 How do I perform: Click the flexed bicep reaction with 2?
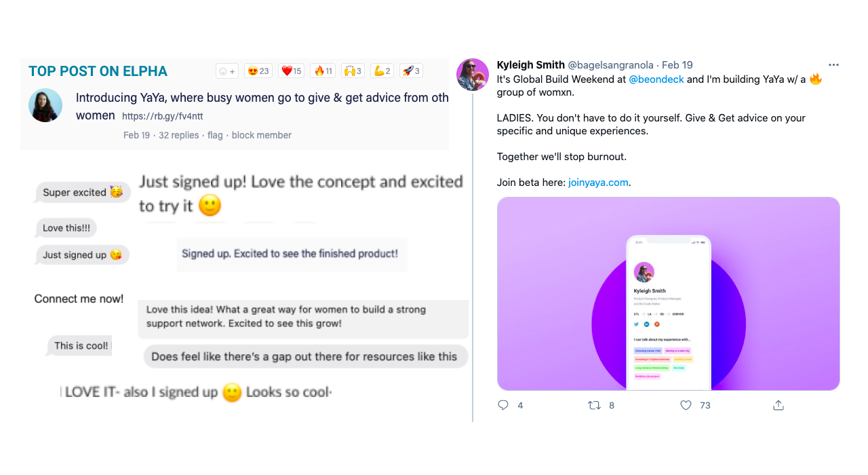(x=382, y=71)
